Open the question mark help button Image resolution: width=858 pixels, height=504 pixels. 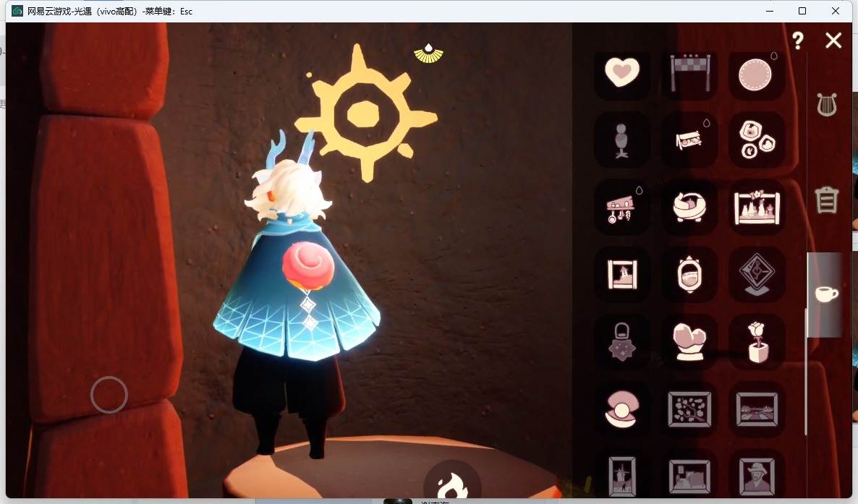tap(798, 40)
